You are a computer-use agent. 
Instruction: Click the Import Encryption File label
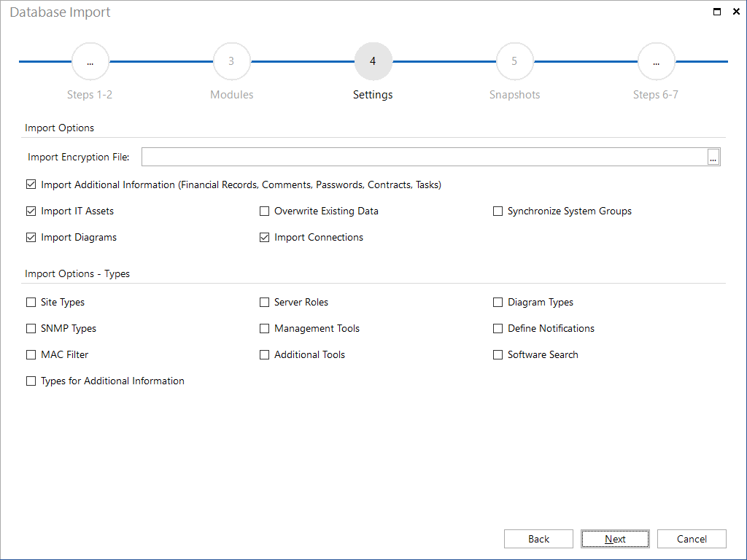coord(79,157)
